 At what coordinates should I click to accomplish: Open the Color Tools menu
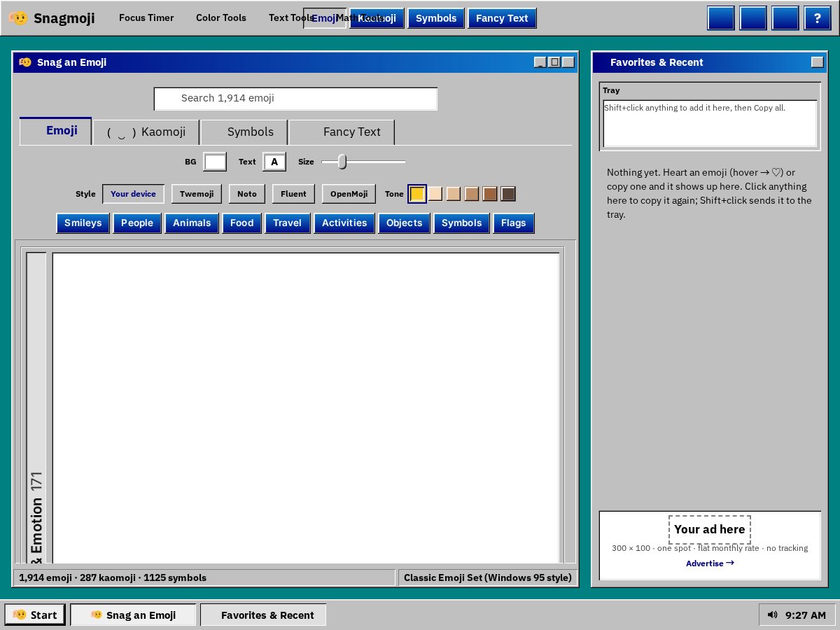point(221,18)
